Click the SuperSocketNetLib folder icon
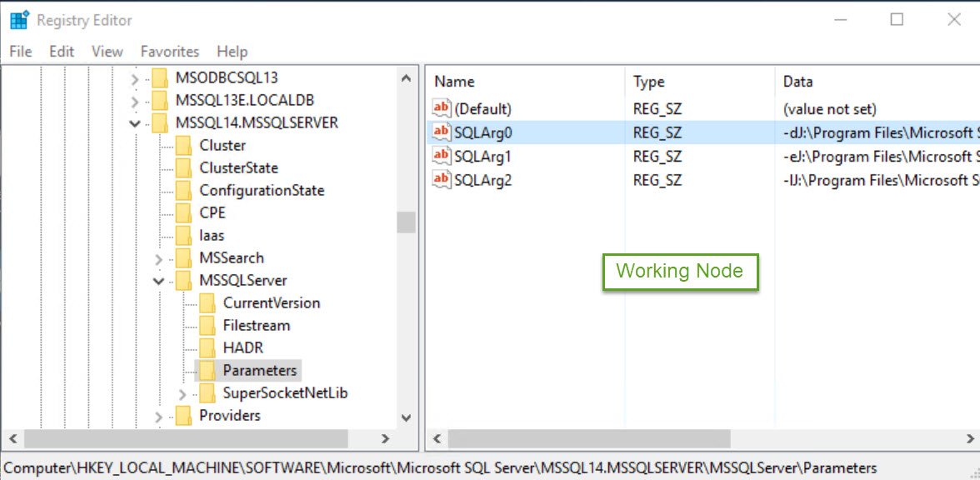 click(x=207, y=393)
